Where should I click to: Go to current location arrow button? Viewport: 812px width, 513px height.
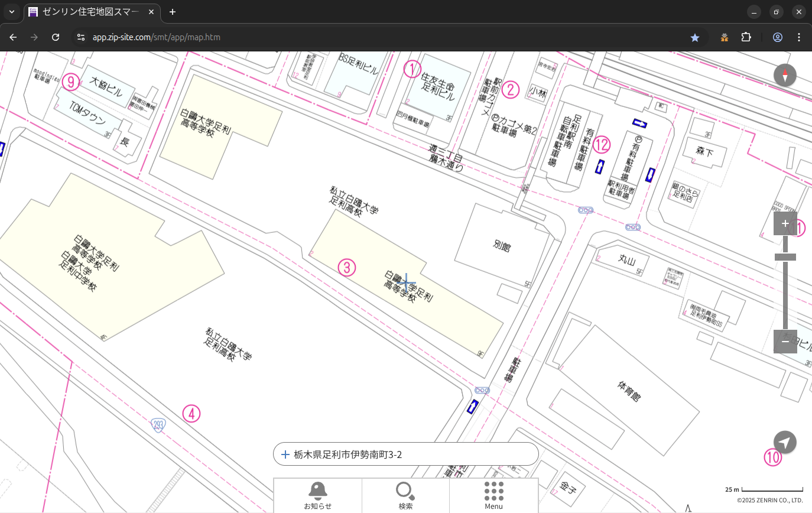[x=785, y=442]
